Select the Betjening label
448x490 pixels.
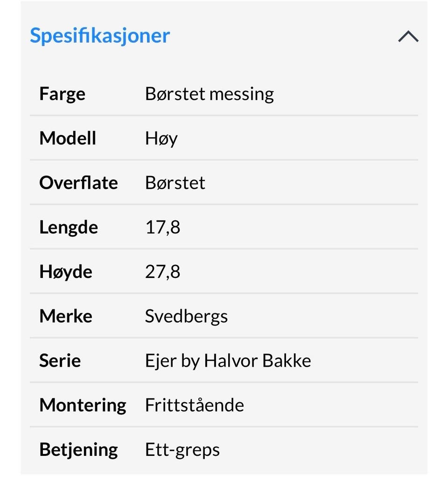coord(78,449)
